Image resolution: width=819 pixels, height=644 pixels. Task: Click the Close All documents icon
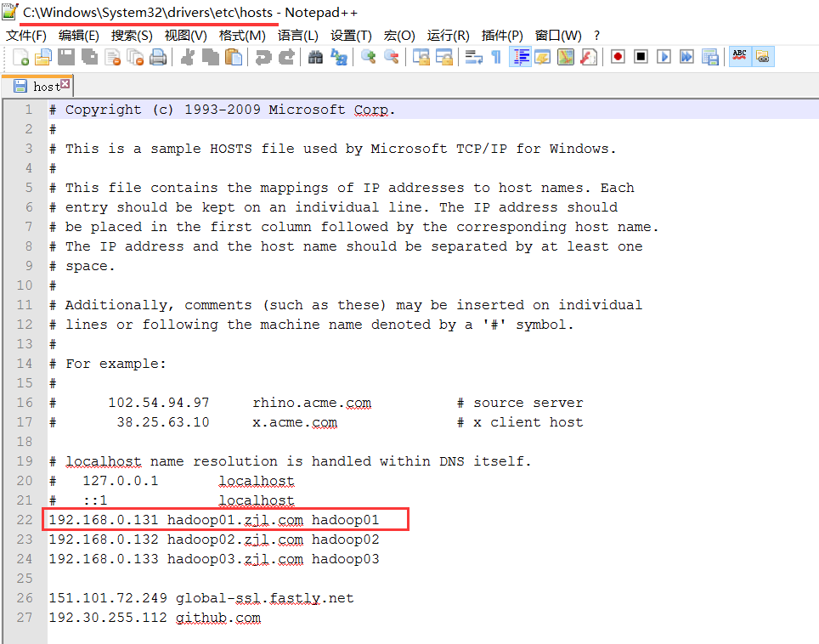point(135,57)
